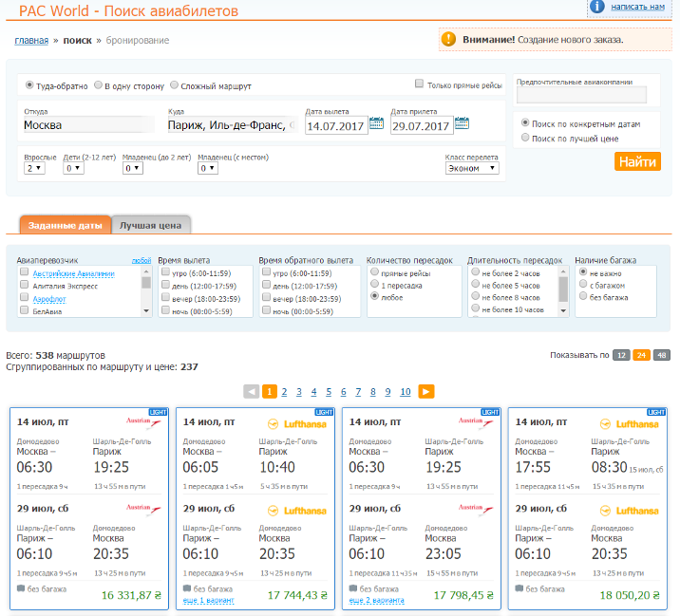The image size is (680, 616).
Task: Enable the Только прямые рейсы checkbox
Action: coord(419,84)
